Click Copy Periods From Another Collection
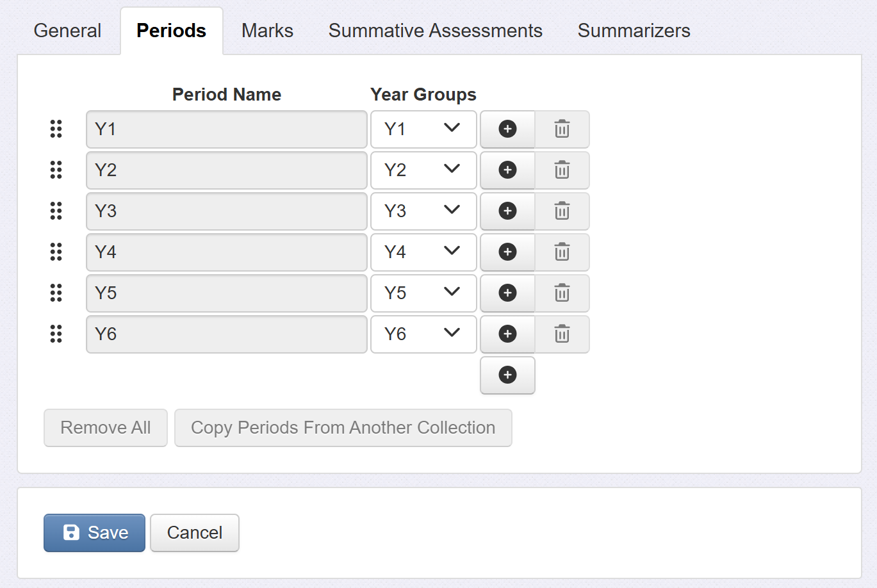This screenshot has height=588, width=877. pyautogui.click(x=343, y=428)
